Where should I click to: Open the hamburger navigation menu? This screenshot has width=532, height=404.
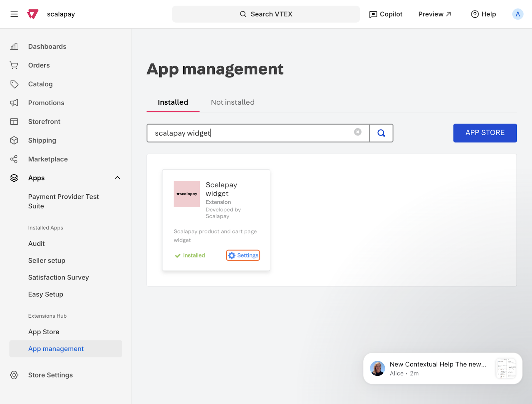point(14,14)
